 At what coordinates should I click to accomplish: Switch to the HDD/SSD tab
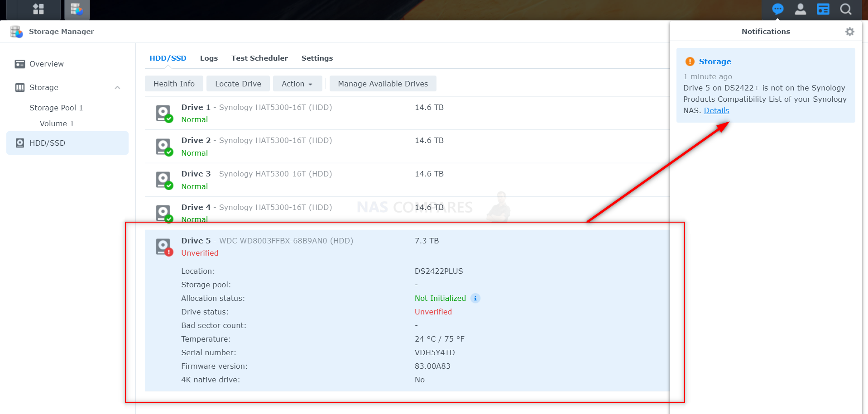[x=168, y=58]
